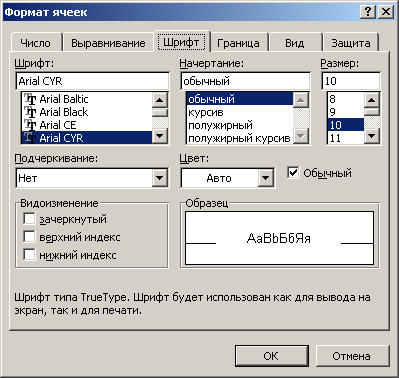This screenshot has width=399, height=378.
Task: Click the Отмена cancel button
Action: [352, 356]
